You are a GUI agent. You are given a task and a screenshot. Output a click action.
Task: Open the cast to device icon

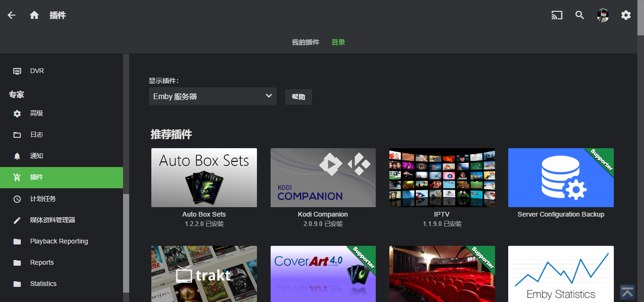[557, 15]
